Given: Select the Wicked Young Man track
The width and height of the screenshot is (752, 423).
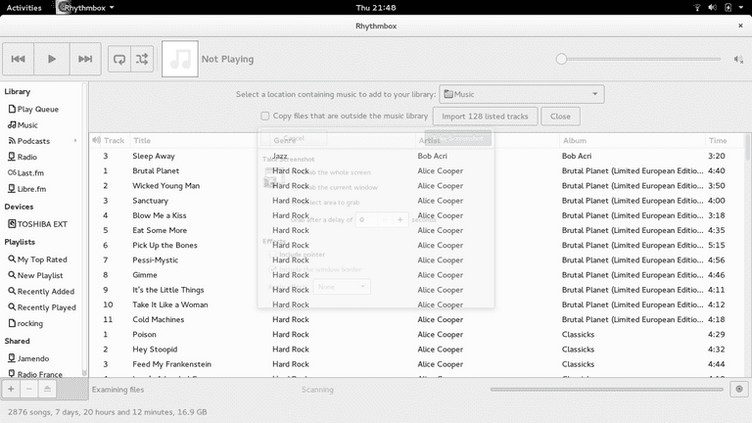Looking at the screenshot, I should click(x=166, y=186).
